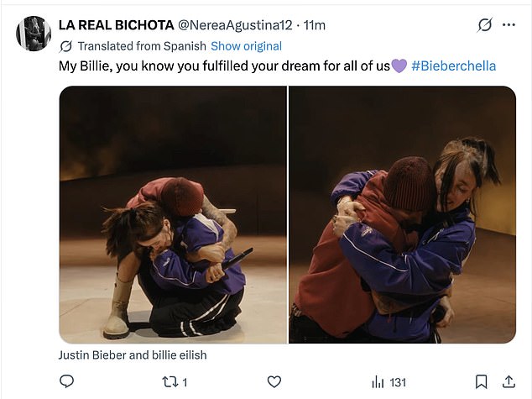The height and width of the screenshot is (399, 532).
Task: Open the left photo of the hug
Action: tap(172, 214)
